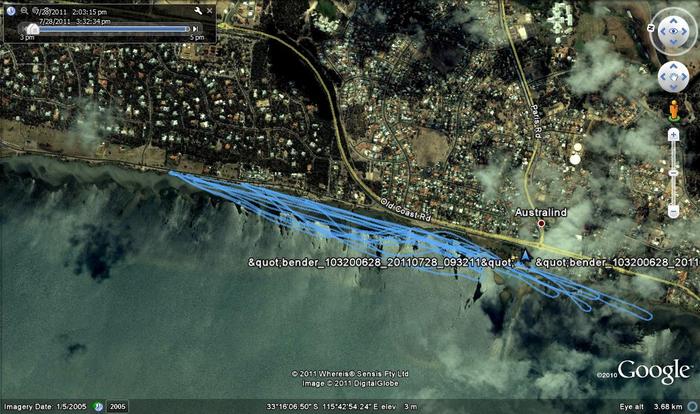
Task: Click the orange Street View pegman
Action: pyautogui.click(x=672, y=110)
